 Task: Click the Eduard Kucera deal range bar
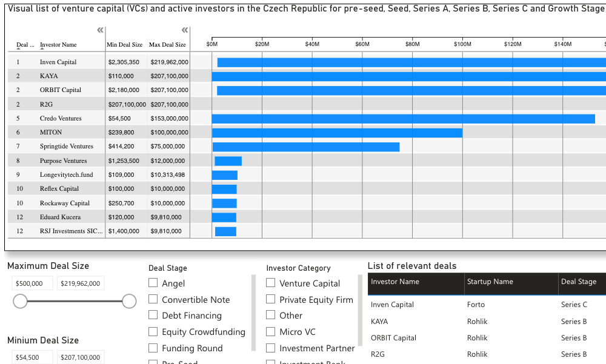coord(224,217)
